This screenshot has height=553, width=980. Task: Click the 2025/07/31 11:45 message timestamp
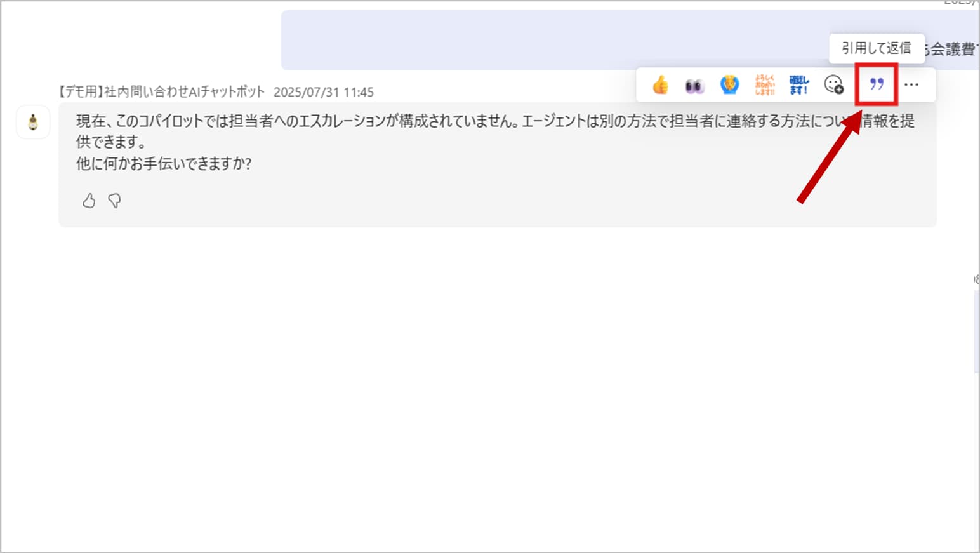coord(324,92)
